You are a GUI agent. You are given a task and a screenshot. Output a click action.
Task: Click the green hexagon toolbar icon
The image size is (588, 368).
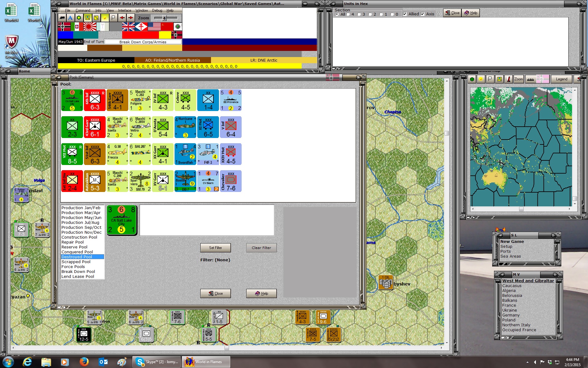tap(79, 18)
